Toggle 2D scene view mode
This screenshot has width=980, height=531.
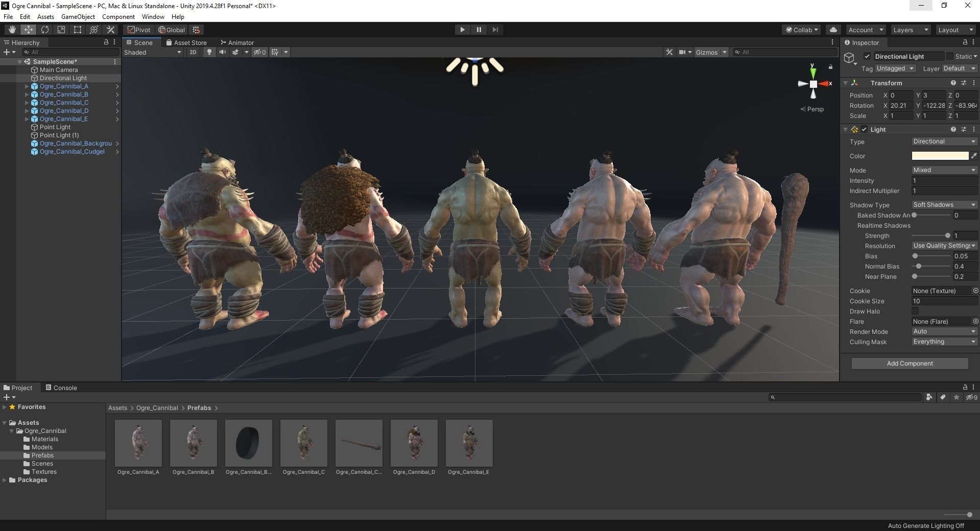point(193,52)
